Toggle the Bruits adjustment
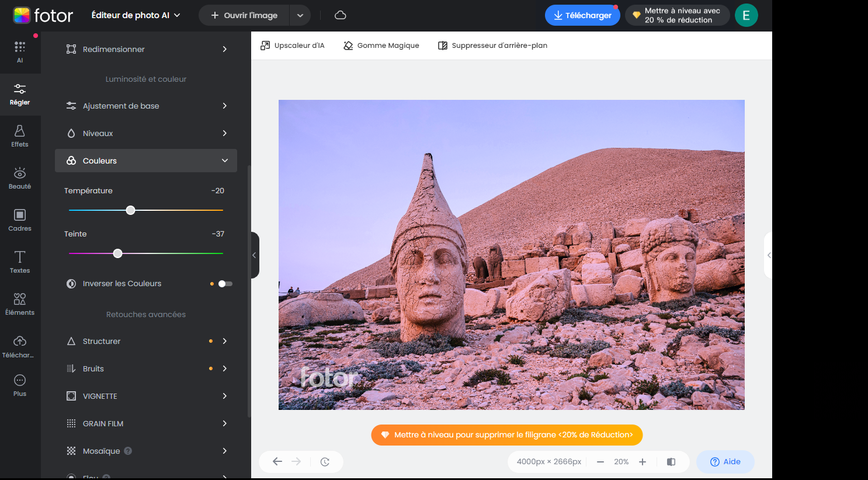The height and width of the screenshot is (480, 868). 145,368
